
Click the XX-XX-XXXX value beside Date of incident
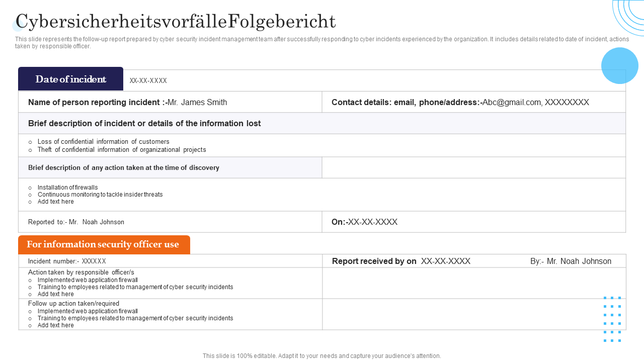tap(148, 81)
